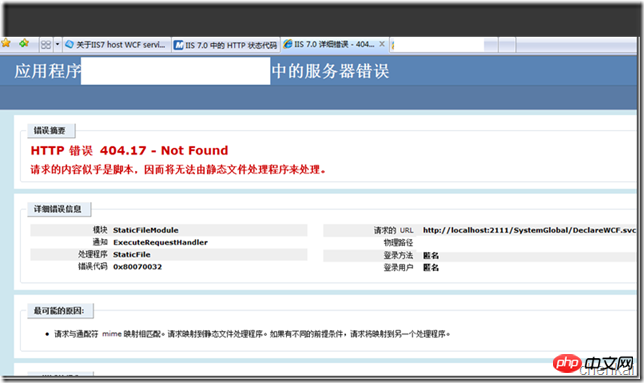Viewport: 644px width, 383px height.
Task: Click the 处理程序 label
Action: click(x=93, y=255)
